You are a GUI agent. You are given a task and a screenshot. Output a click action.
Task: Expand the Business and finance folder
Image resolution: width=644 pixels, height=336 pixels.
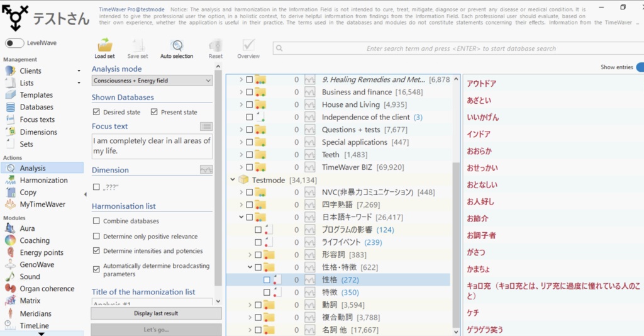point(241,92)
